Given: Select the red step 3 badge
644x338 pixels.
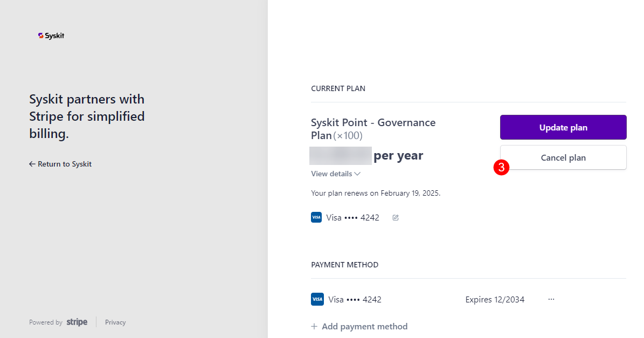Looking at the screenshot, I should 502,167.
